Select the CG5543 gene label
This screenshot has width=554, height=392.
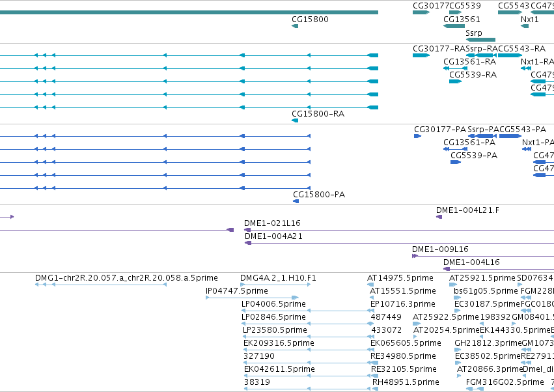click(x=514, y=6)
